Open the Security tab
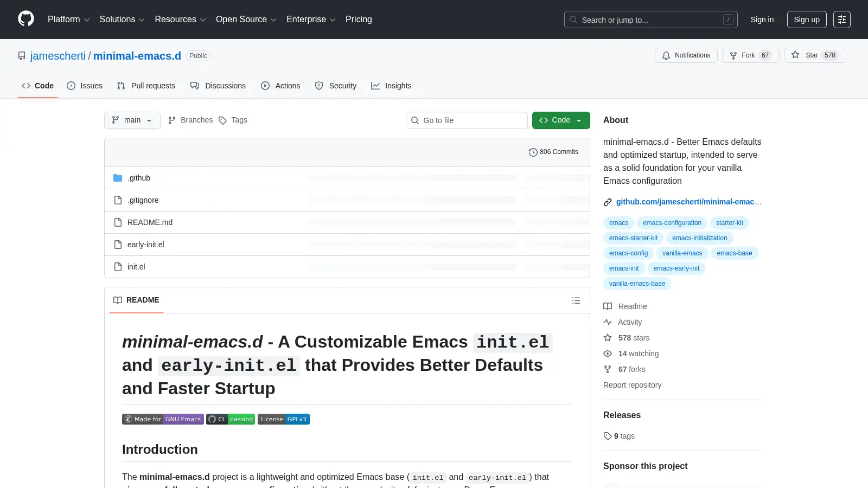 click(336, 86)
